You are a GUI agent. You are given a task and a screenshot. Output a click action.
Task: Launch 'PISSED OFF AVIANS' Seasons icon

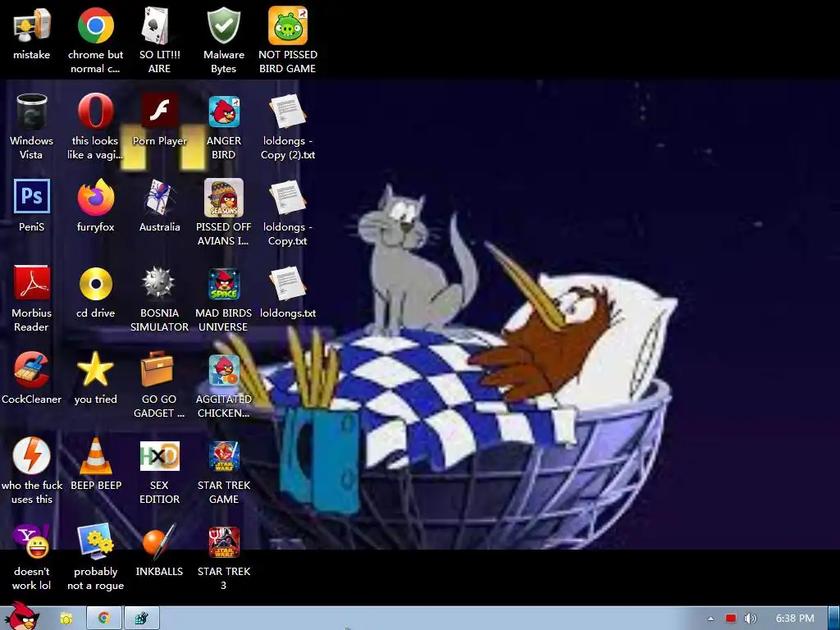pyautogui.click(x=224, y=198)
